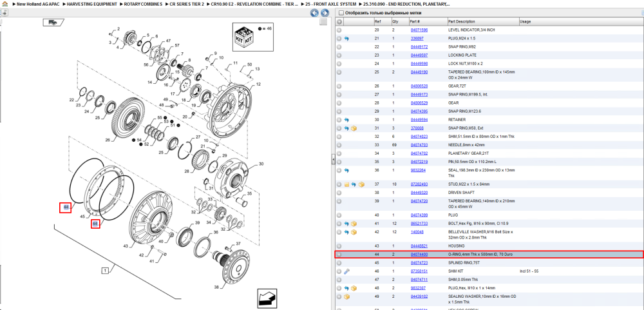Click the boxed reference number 1 on the diagram
The image size is (644, 310).
(105, 271)
